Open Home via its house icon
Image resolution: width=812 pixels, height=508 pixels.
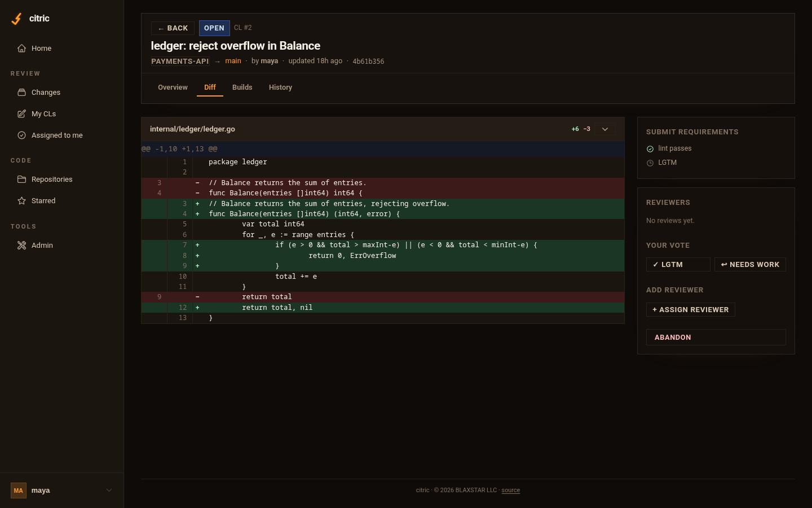(21, 49)
